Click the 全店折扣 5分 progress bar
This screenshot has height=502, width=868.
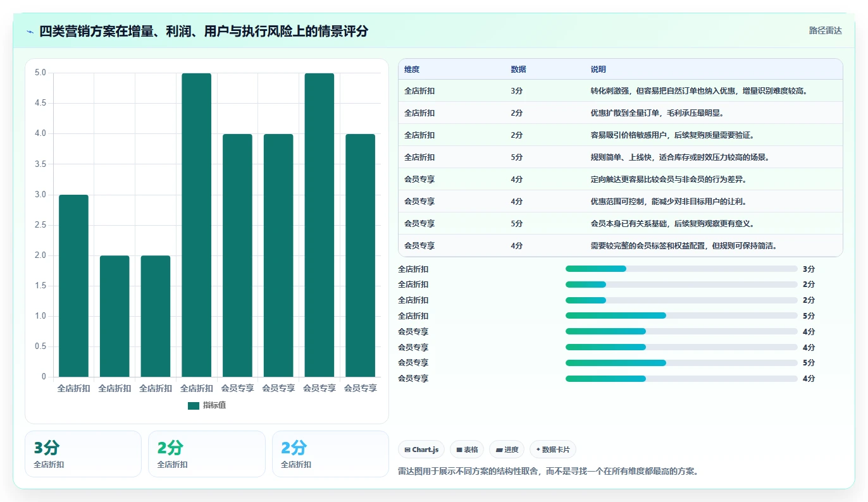point(681,315)
